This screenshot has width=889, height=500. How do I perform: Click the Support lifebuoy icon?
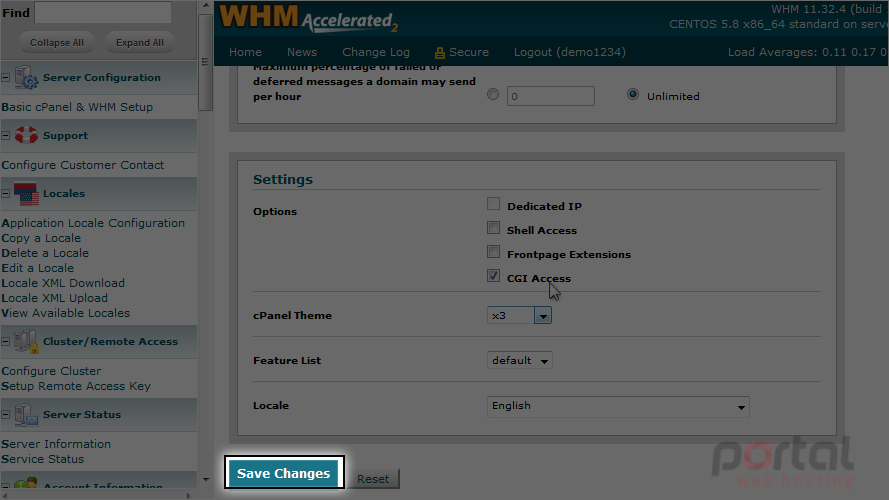[x=26, y=135]
